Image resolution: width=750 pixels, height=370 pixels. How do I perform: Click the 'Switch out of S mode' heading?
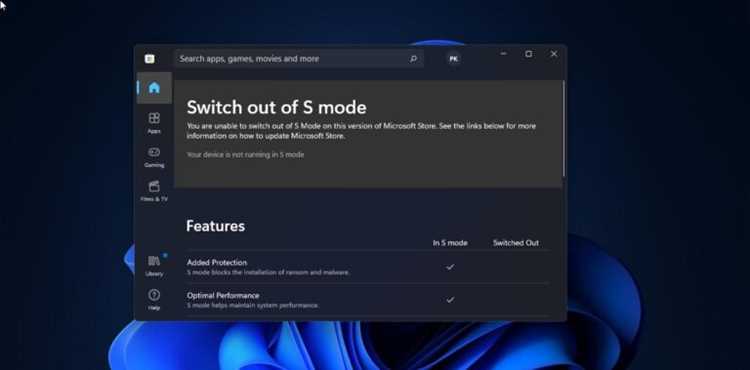pos(276,107)
